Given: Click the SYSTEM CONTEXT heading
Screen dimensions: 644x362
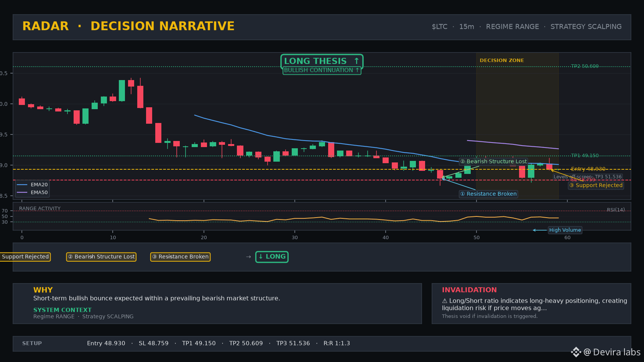Looking at the screenshot, I should click(62, 310).
